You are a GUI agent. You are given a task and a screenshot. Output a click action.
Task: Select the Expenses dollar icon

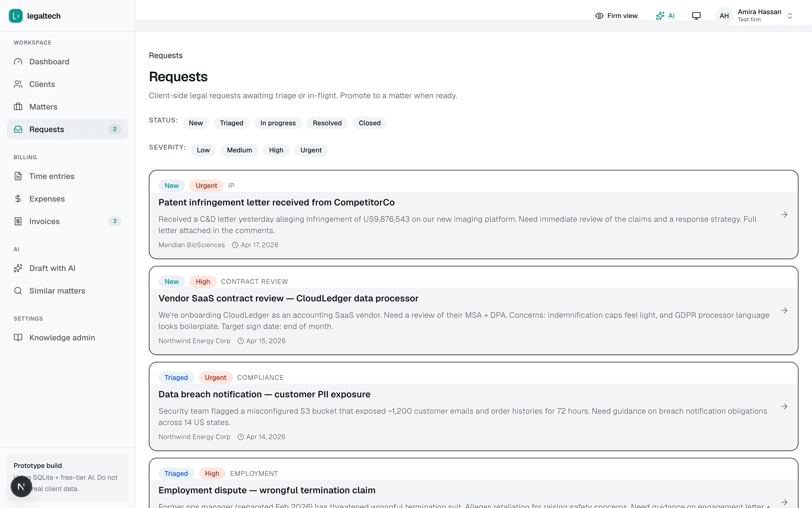pyautogui.click(x=18, y=199)
